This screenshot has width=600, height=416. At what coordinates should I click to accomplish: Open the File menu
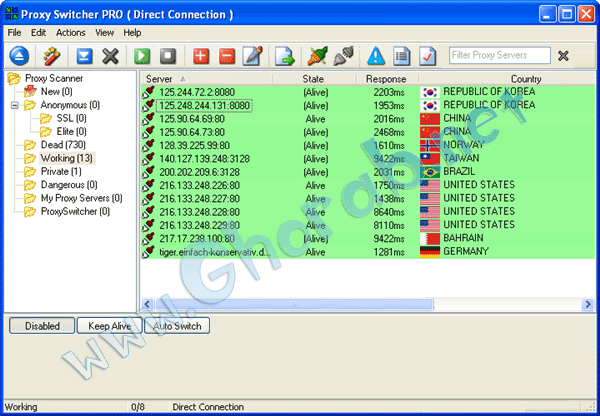click(x=15, y=33)
